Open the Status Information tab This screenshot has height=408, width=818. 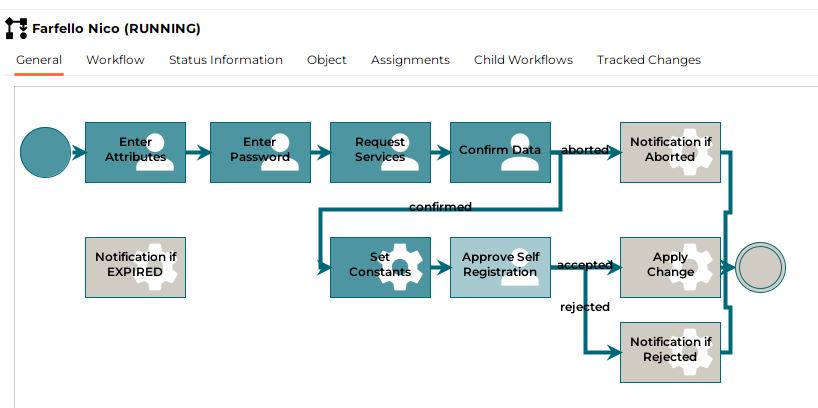pyautogui.click(x=226, y=60)
